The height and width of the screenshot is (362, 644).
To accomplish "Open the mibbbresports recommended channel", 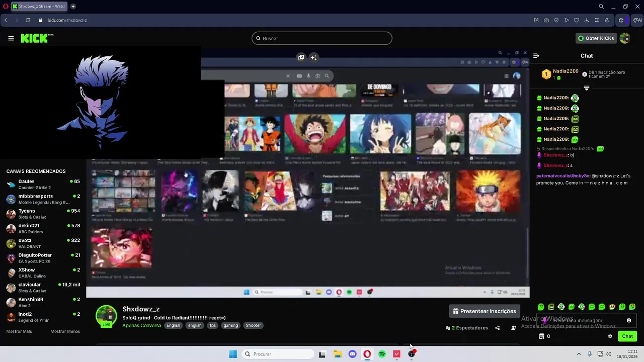I will tap(43, 199).
